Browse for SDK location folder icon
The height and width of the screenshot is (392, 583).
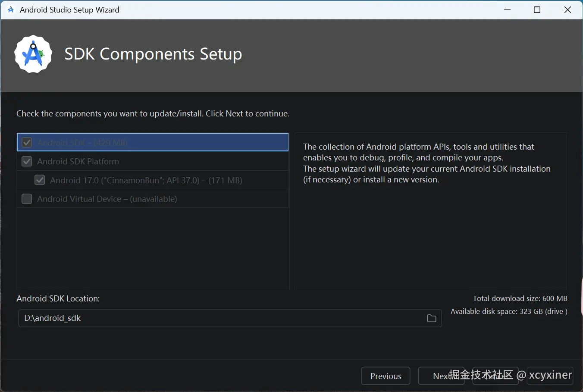pyautogui.click(x=431, y=318)
